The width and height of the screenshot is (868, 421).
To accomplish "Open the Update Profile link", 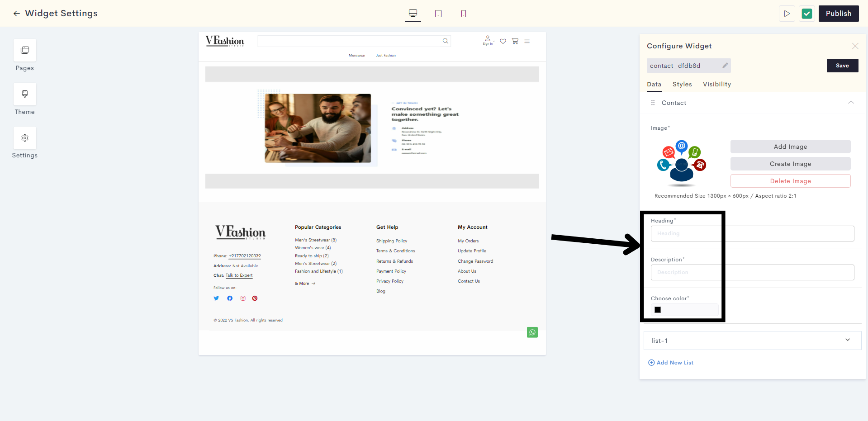I will tap(472, 251).
